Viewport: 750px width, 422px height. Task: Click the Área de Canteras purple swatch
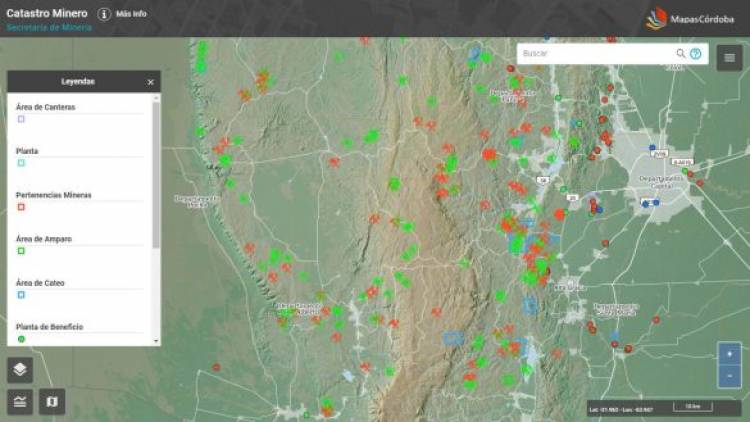coord(21,119)
